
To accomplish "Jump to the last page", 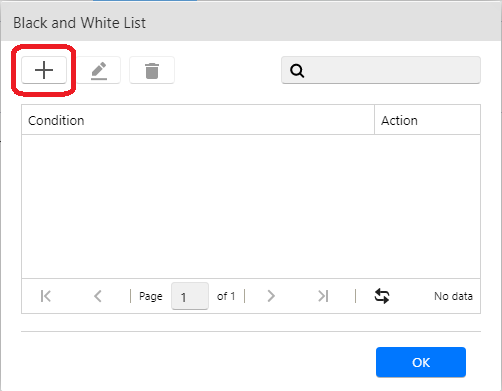I will [x=323, y=296].
